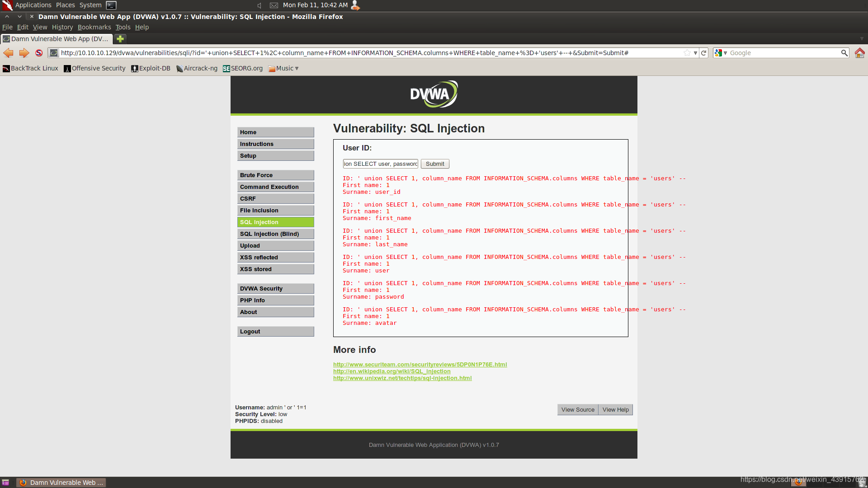Image resolution: width=868 pixels, height=488 pixels.
Task: Click the BackTrack dragon logo icon
Action: point(7,5)
